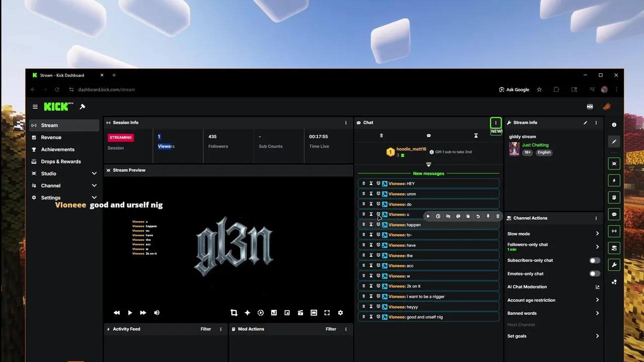Click the sparkle icon under the stream preview

(247, 313)
